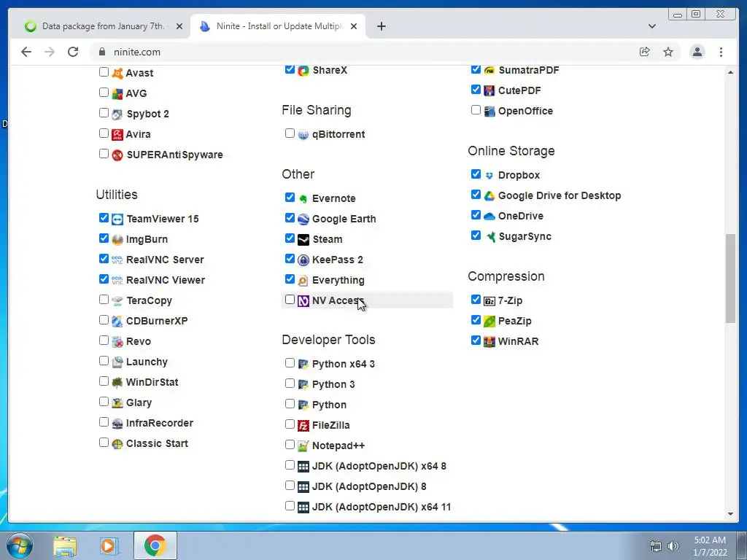The height and width of the screenshot is (560, 747).
Task: Click the PeaZip icon
Action: 489,322
